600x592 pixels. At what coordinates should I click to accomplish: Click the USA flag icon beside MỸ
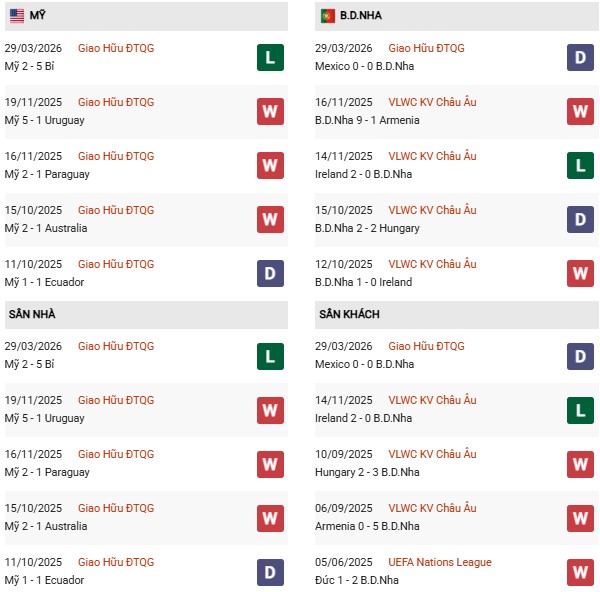click(17, 16)
